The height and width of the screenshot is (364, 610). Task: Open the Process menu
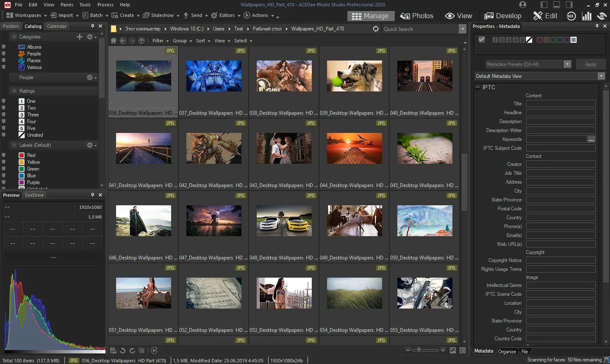(105, 5)
